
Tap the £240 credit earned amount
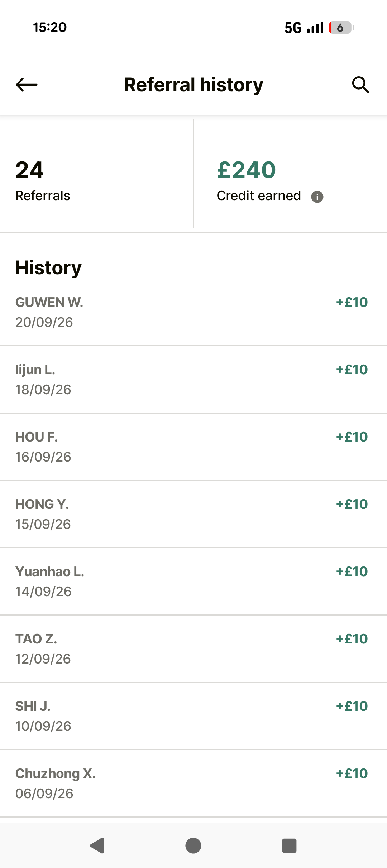point(247,170)
